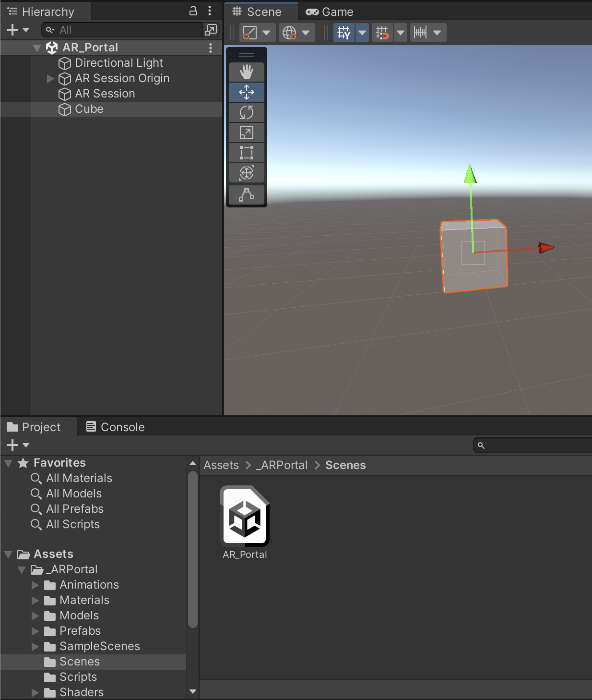592x700 pixels.
Task: Click the Project folder tree scrollbar
Action: point(193,549)
